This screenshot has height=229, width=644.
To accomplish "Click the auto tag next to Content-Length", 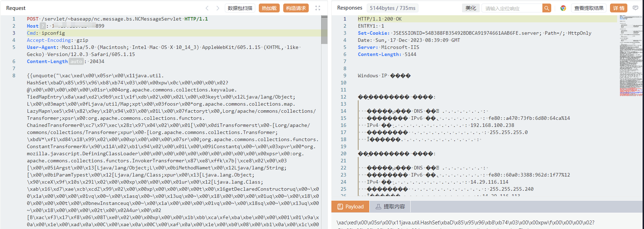I will [x=76, y=61].
